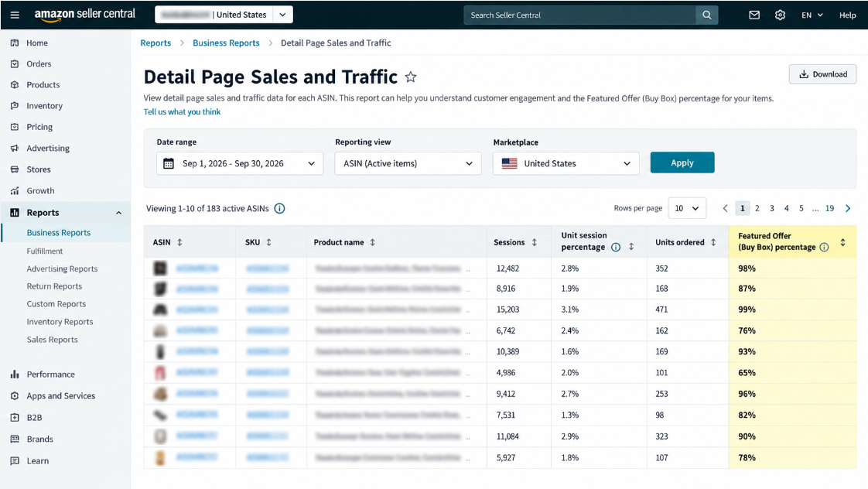Open Custom Reports submenu item

[x=56, y=304]
